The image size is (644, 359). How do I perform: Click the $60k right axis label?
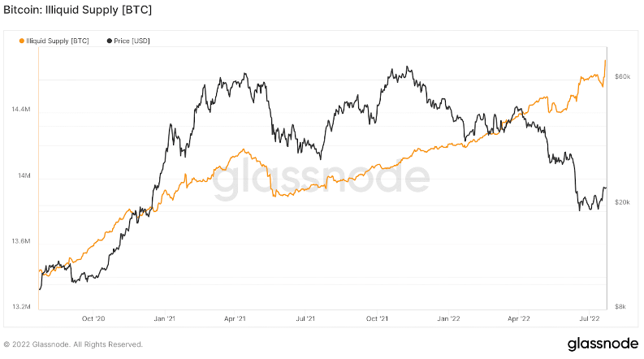coord(624,76)
